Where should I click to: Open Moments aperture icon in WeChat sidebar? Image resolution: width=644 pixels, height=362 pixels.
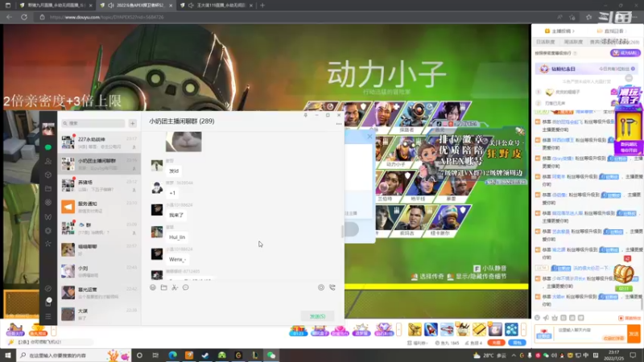pos(48,203)
